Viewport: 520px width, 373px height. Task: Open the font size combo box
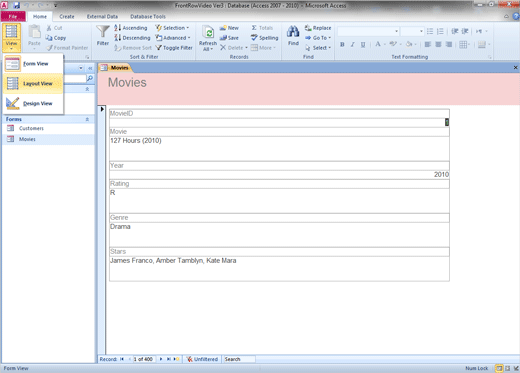tap(412, 31)
